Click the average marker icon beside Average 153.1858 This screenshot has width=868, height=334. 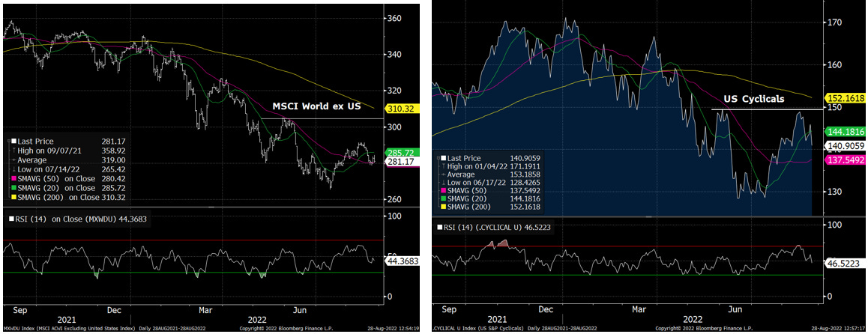click(444, 174)
